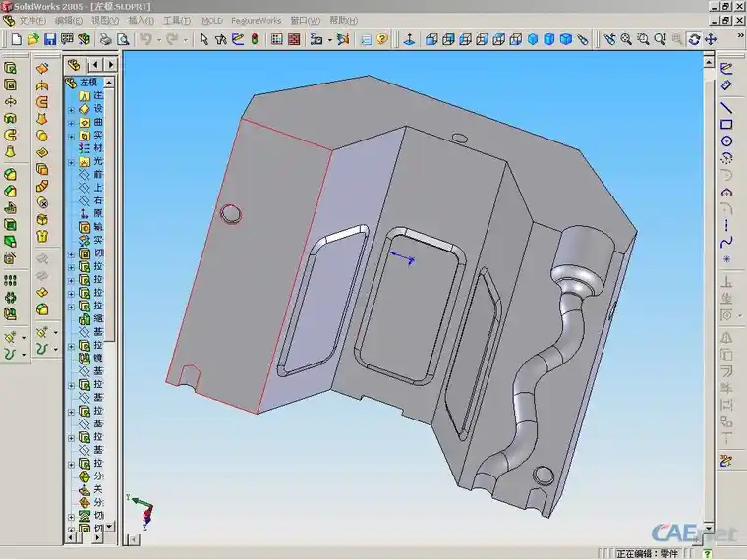Click the Chamfer feature icon
Image resolution: width=747 pixels, height=560 pixels.
(11, 192)
